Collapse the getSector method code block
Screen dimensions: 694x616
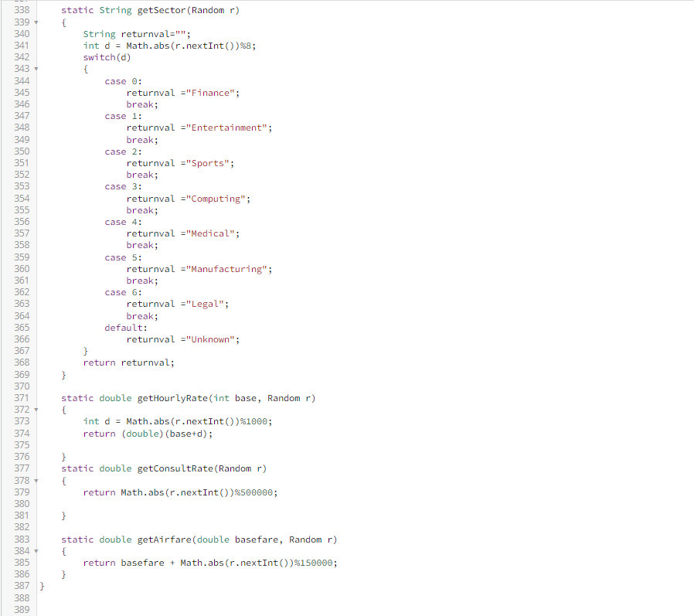coord(34,22)
